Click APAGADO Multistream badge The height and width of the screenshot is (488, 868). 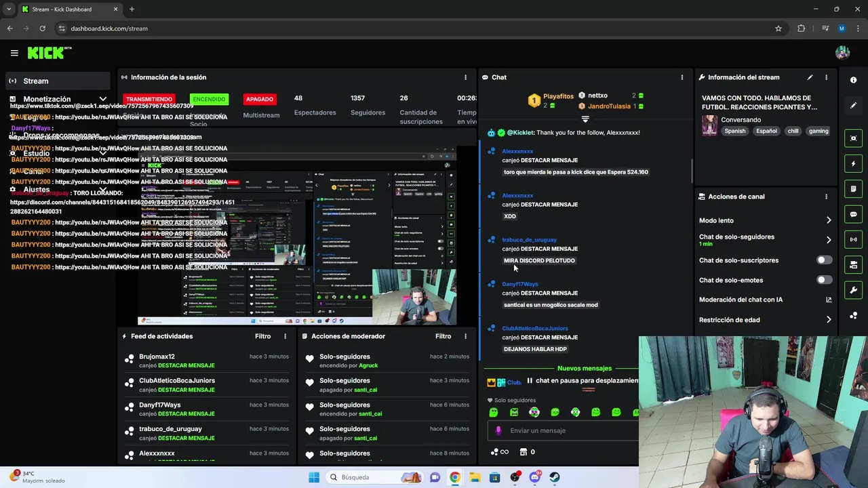coord(260,99)
